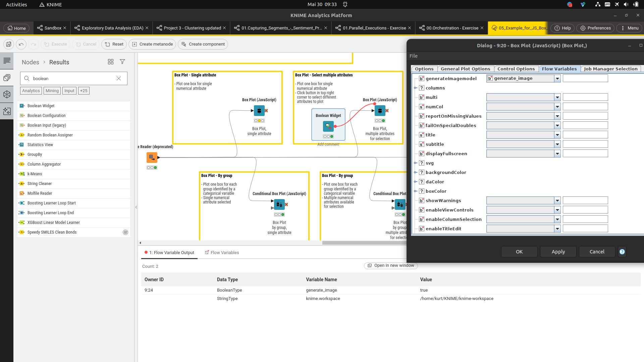Open Activities overview in top bar
Viewport: 644px width, 362px height.
16,4
